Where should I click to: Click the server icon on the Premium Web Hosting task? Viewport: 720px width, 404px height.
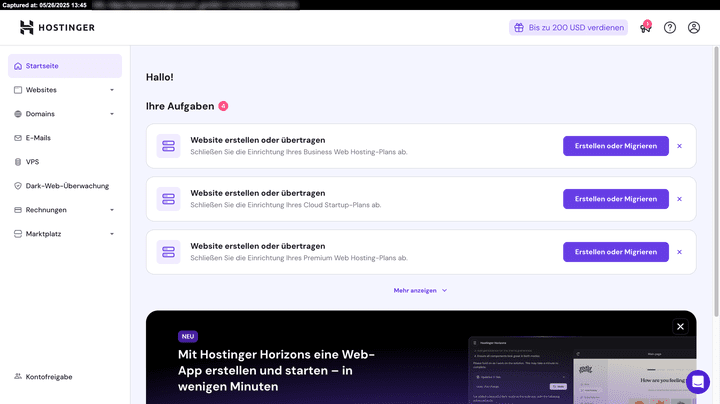point(169,252)
